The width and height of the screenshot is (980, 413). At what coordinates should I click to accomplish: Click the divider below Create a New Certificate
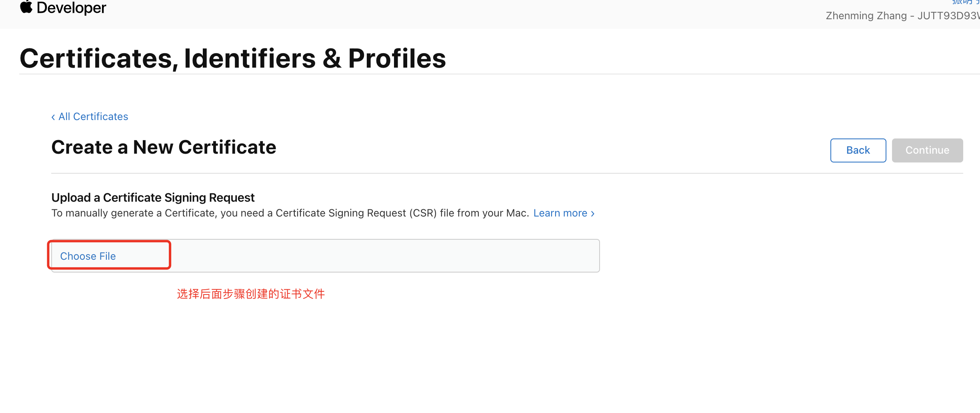click(507, 173)
